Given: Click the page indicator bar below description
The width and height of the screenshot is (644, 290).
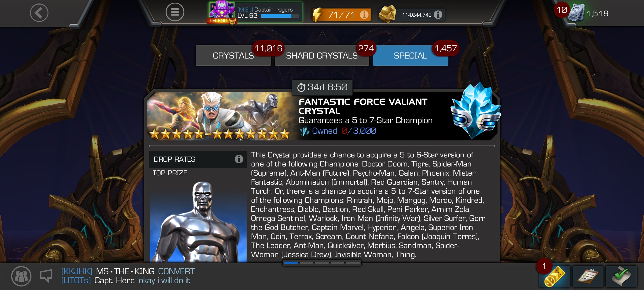Looking at the screenshot, I should 322,263.
